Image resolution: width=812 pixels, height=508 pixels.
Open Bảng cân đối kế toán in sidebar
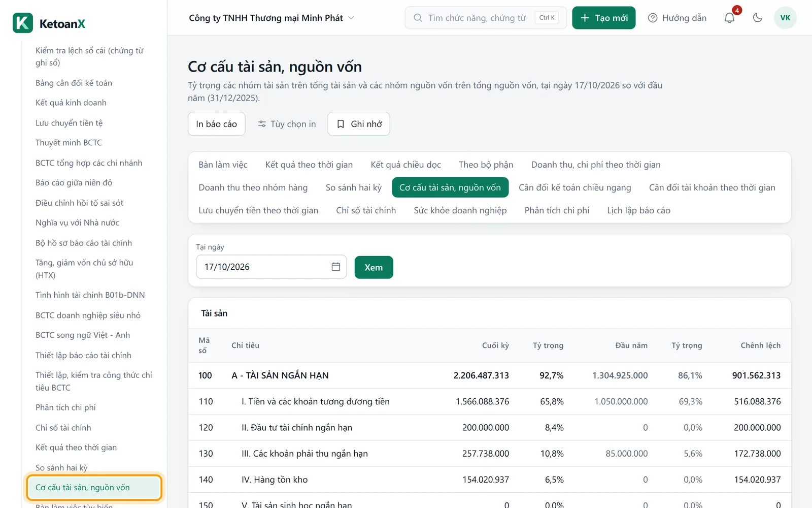click(74, 83)
